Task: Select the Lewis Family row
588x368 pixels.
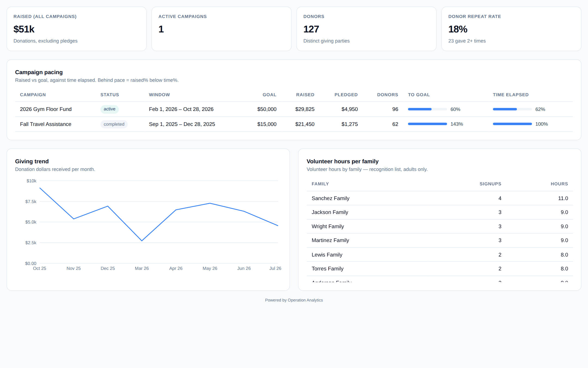Action: [x=440, y=255]
